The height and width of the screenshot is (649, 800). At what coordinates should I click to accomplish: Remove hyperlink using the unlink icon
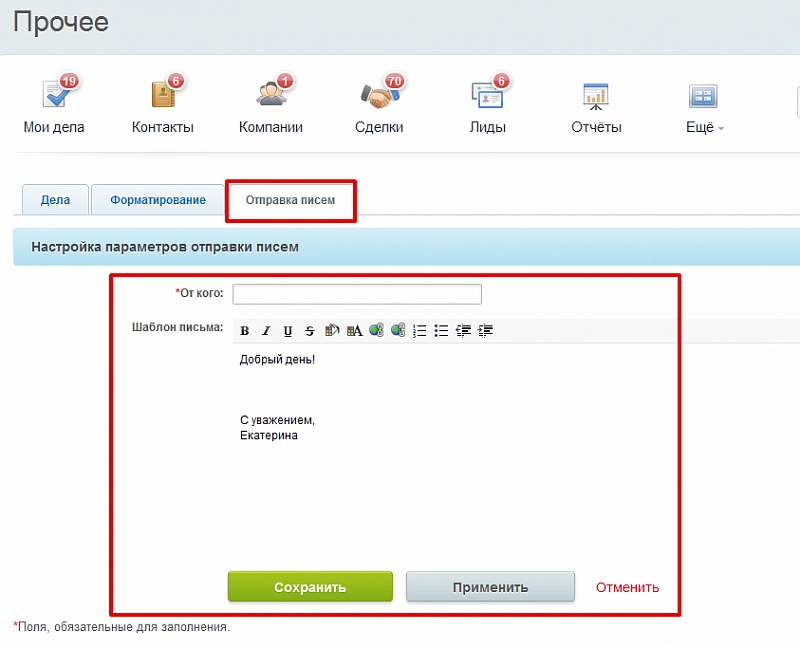[398, 331]
